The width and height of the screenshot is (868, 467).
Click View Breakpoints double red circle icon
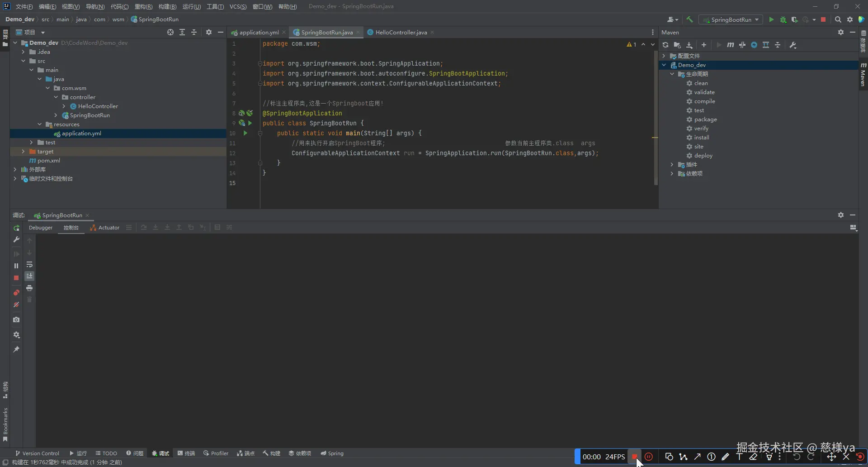[x=16, y=293]
